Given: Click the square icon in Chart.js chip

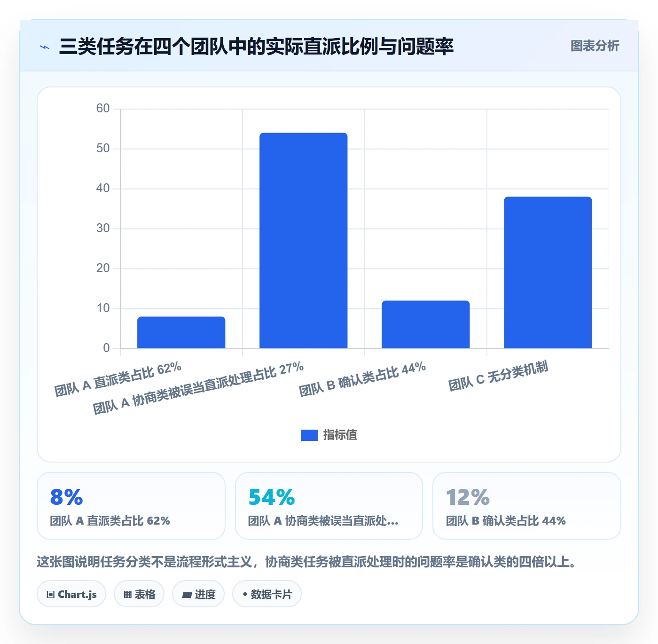Looking at the screenshot, I should [x=51, y=595].
